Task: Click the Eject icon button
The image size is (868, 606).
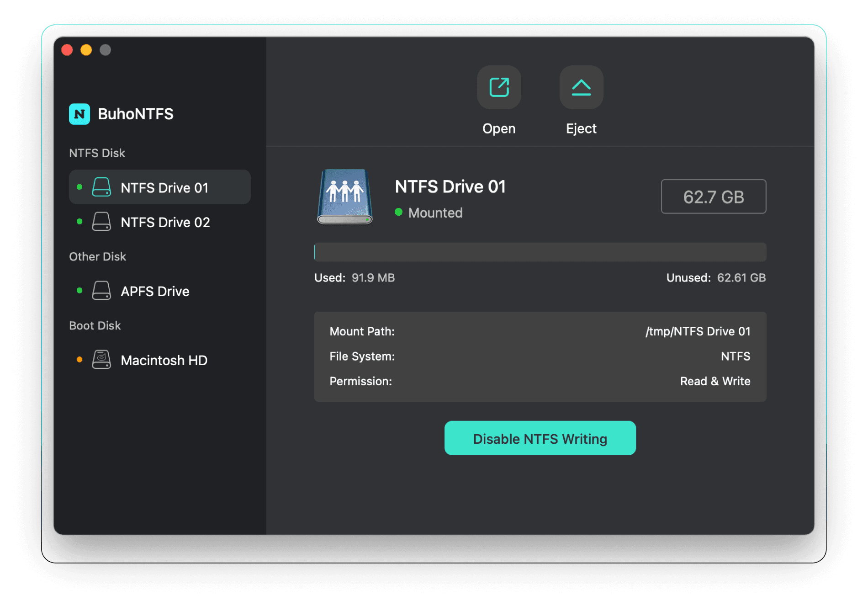Action: [x=581, y=87]
